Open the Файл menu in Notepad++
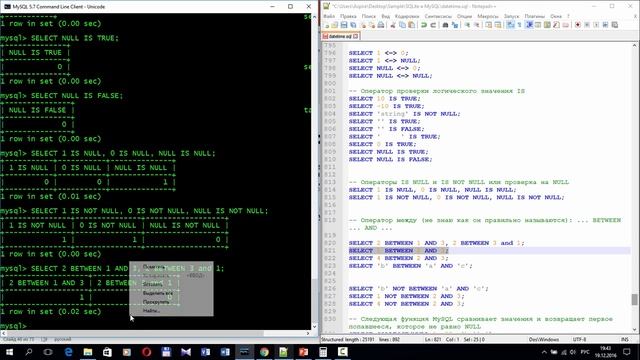The width and height of the screenshot is (640, 360). coord(329,16)
